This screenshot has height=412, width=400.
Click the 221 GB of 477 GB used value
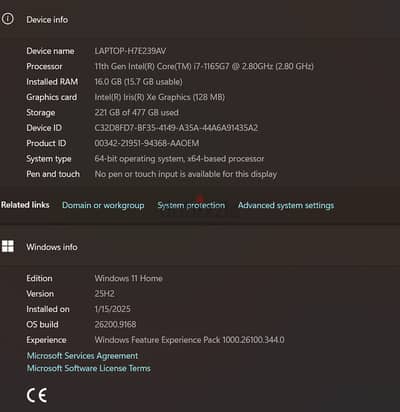136,112
